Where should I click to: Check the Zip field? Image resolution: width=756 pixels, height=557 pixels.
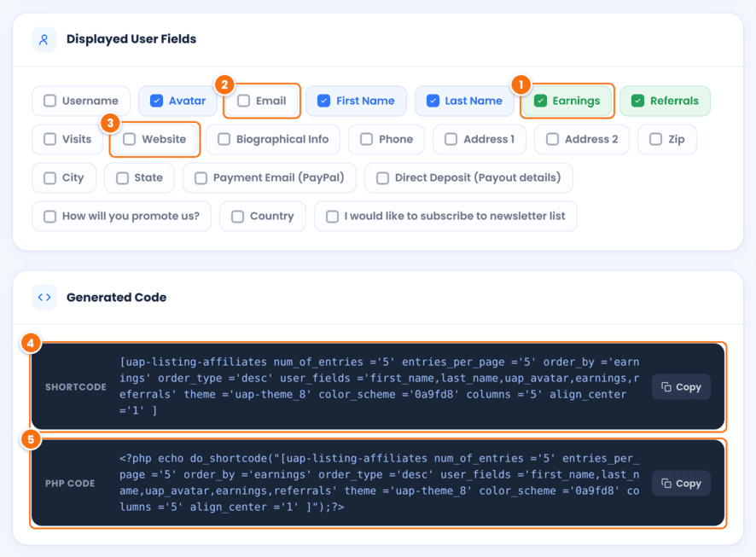(x=655, y=139)
